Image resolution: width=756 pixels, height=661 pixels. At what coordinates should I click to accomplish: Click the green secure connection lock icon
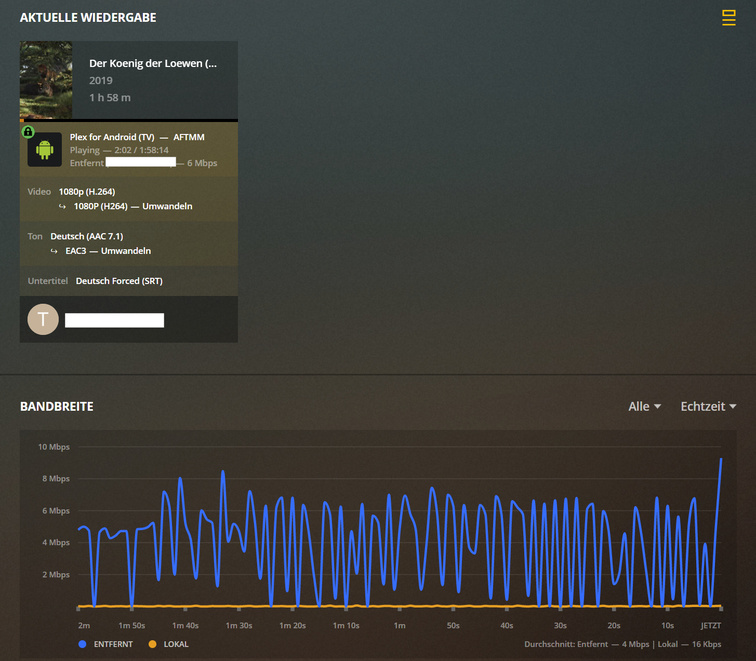pyautogui.click(x=28, y=131)
